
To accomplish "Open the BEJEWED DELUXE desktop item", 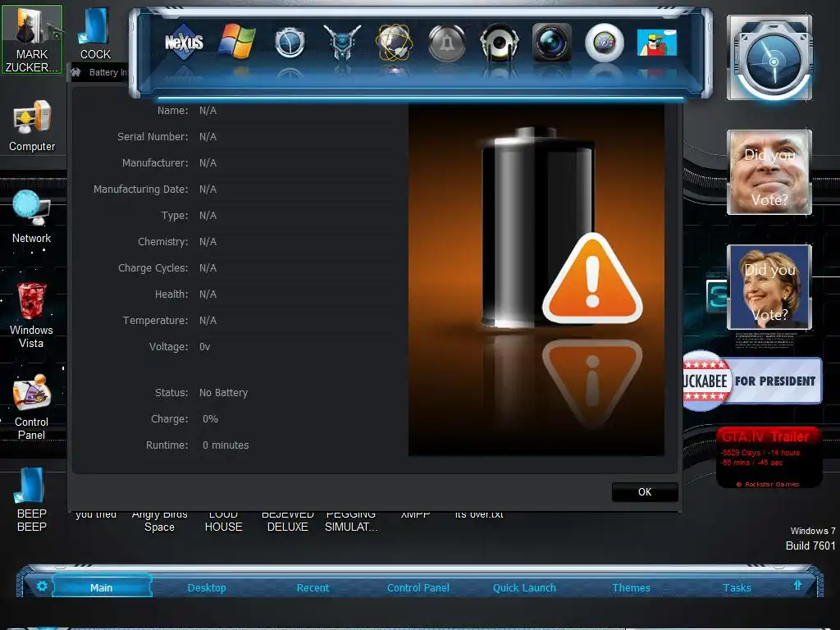I will click(288, 521).
